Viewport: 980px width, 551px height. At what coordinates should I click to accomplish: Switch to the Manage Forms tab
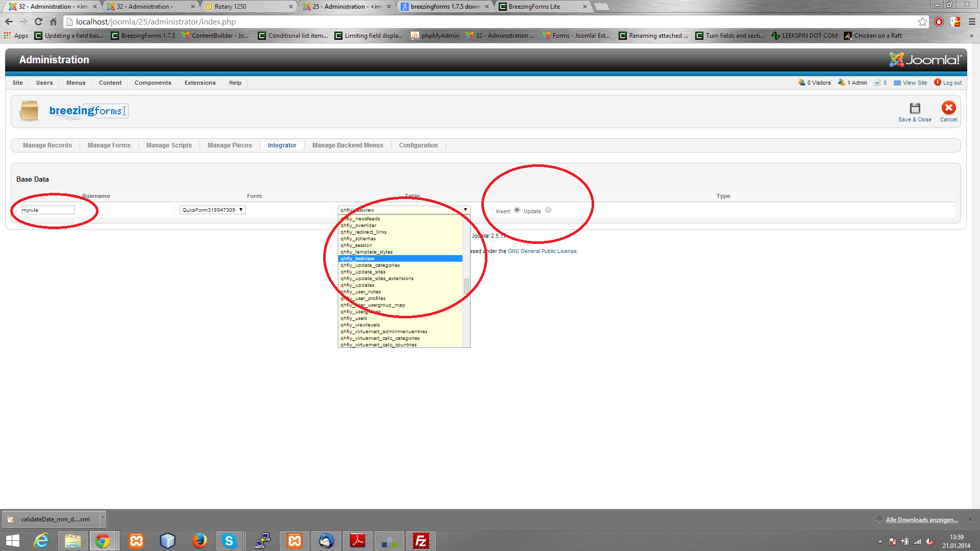(x=109, y=145)
